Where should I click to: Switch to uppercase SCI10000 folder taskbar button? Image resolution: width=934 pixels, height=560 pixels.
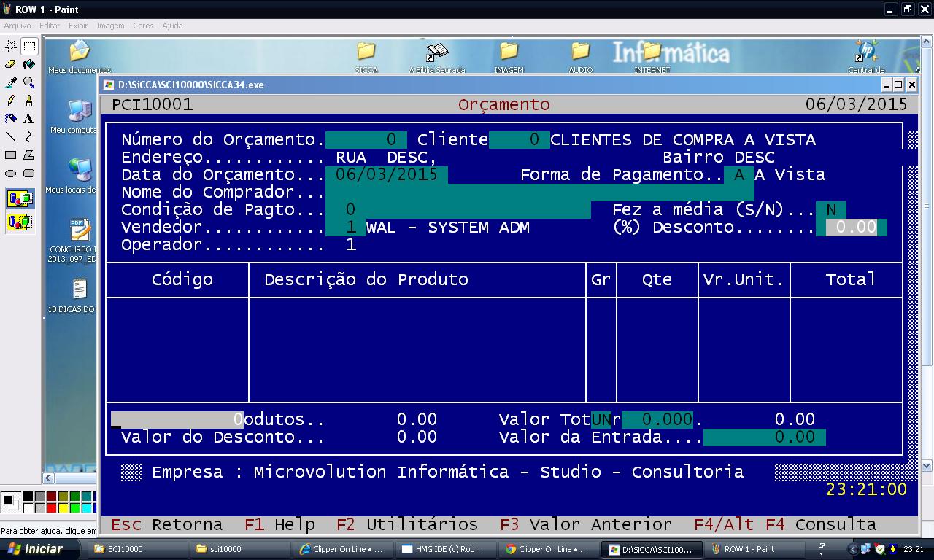pyautogui.click(x=139, y=549)
